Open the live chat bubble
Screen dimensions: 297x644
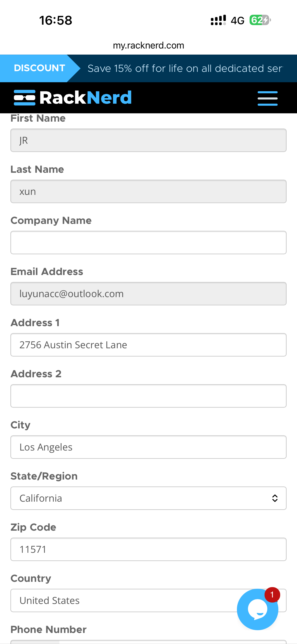(257, 610)
